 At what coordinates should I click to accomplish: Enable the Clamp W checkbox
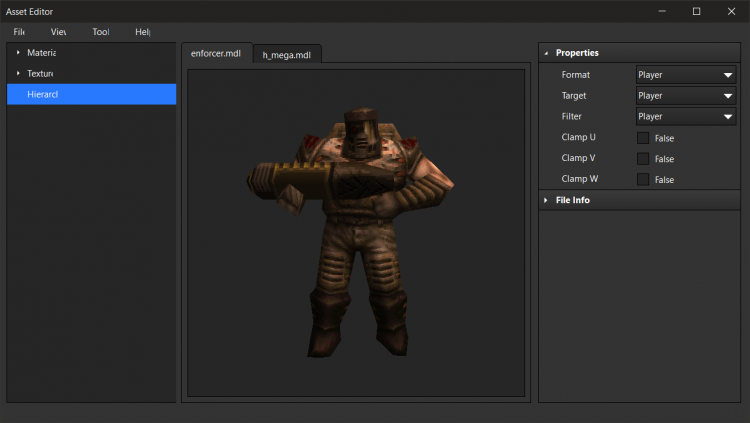(643, 180)
